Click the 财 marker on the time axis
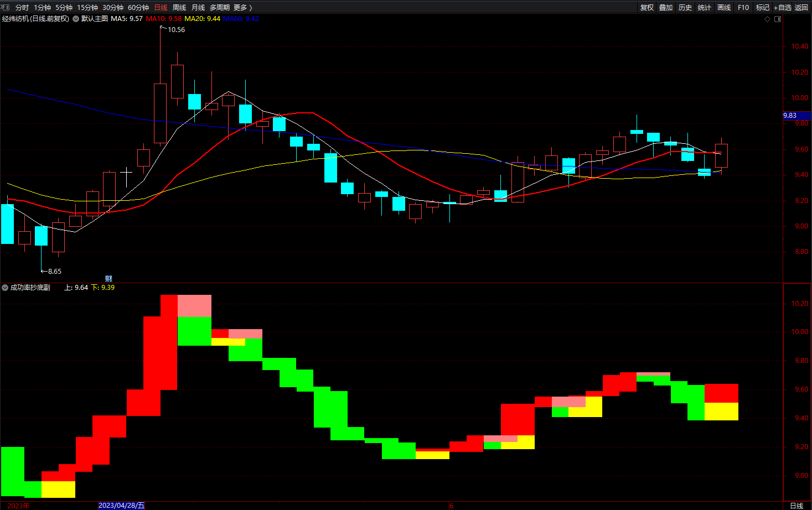812x510 pixels. pyautogui.click(x=109, y=279)
